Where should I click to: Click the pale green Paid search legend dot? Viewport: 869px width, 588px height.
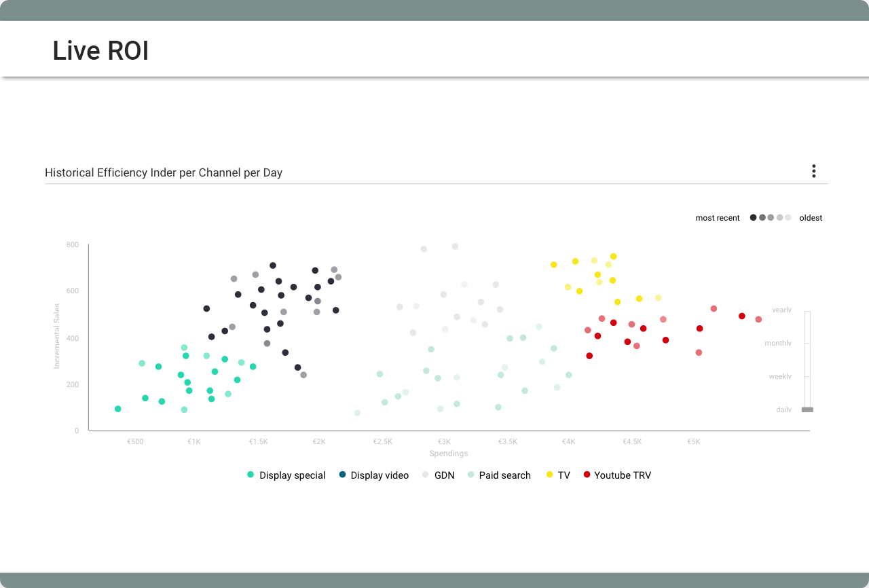click(x=470, y=475)
